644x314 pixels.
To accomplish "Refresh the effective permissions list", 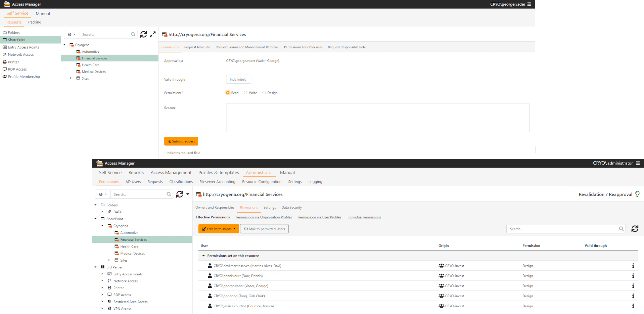I will click(635, 229).
